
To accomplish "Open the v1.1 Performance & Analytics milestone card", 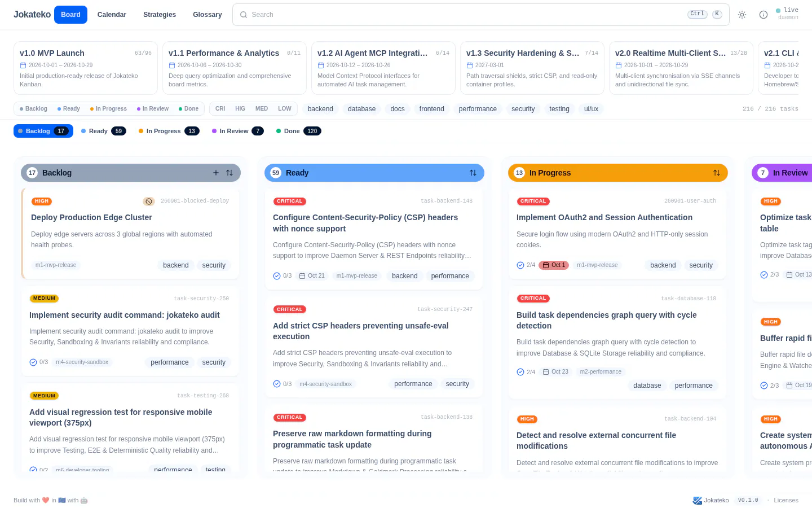I will coord(235,68).
